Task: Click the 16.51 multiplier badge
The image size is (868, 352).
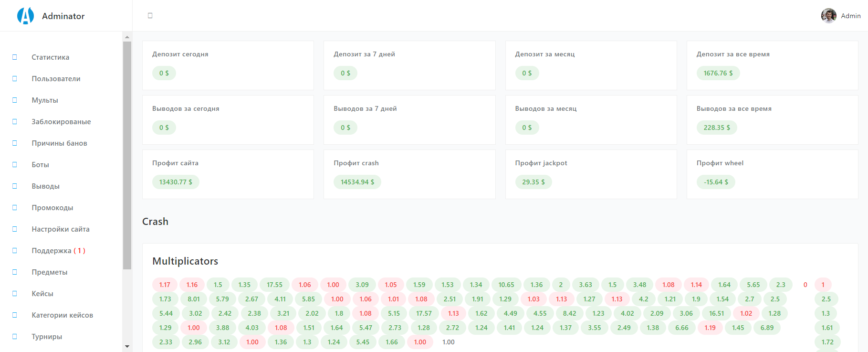Action: pos(716,313)
